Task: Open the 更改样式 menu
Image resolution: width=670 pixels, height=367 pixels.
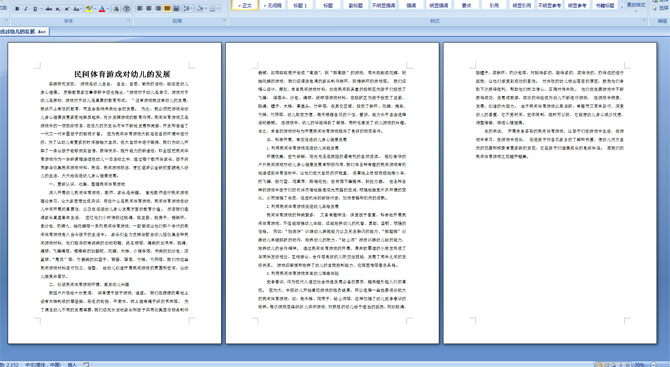Action: (635, 5)
